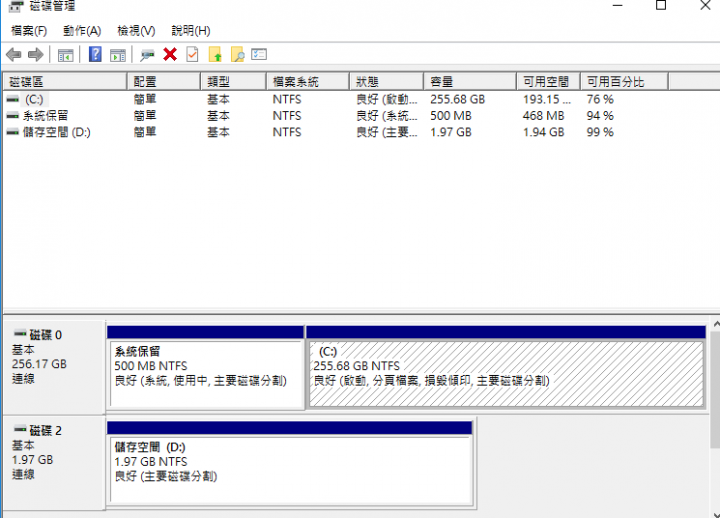The image size is (720, 518).
Task: Open the 檔案(F) menu
Action: [x=29, y=31]
